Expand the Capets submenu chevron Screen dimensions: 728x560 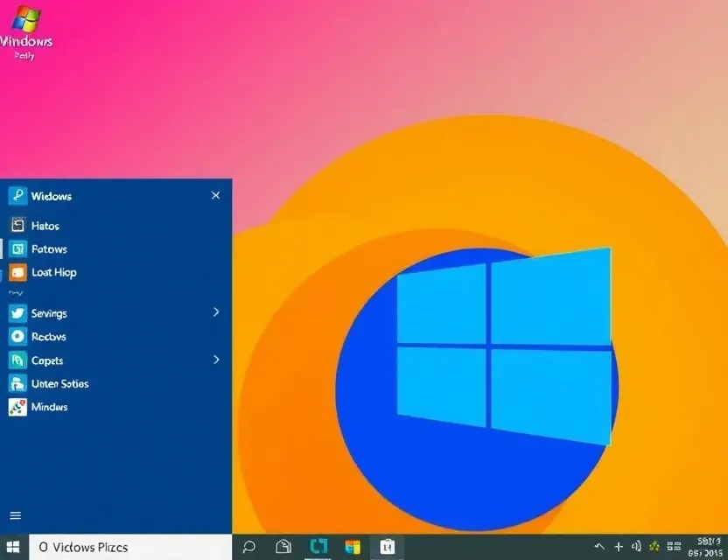[x=216, y=360]
